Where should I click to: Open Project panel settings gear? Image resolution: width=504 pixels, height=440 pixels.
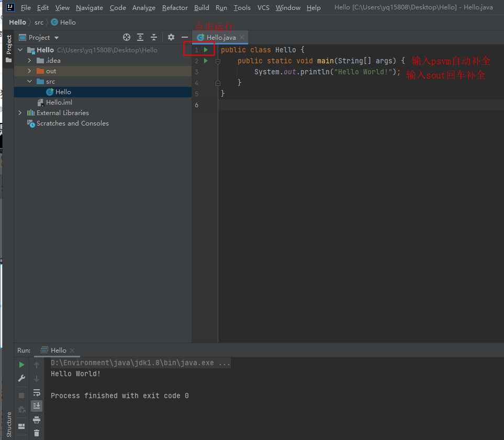coord(171,37)
